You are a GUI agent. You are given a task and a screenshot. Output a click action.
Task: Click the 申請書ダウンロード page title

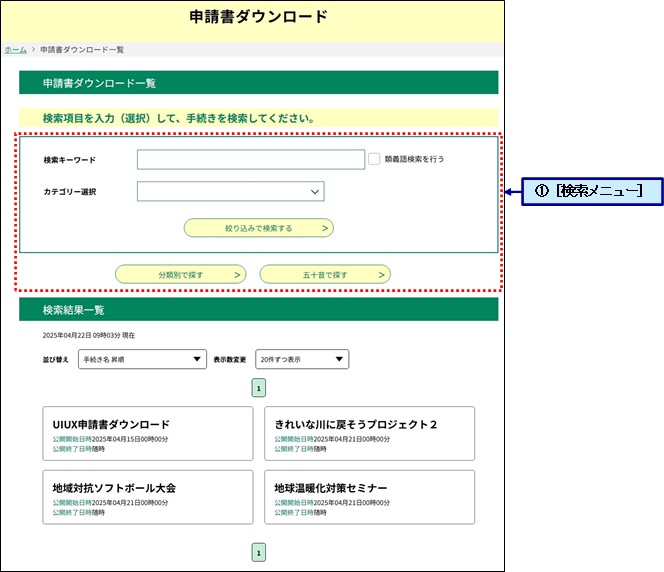point(258,17)
